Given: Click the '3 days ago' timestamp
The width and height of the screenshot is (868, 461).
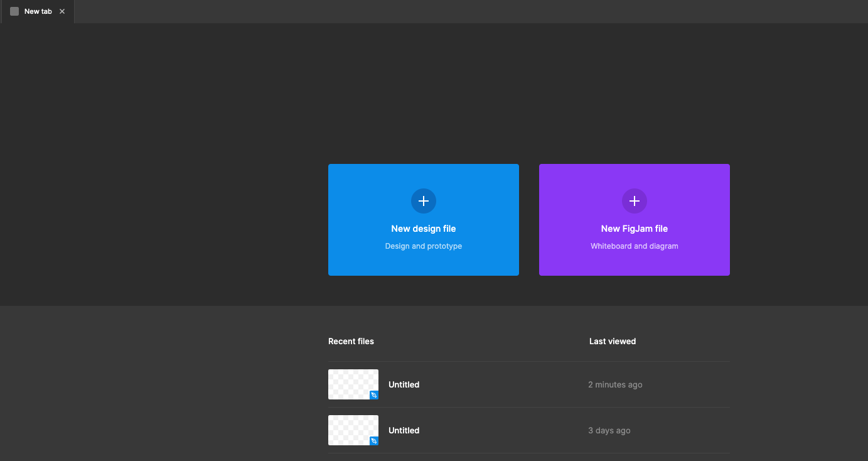Looking at the screenshot, I should (x=609, y=430).
